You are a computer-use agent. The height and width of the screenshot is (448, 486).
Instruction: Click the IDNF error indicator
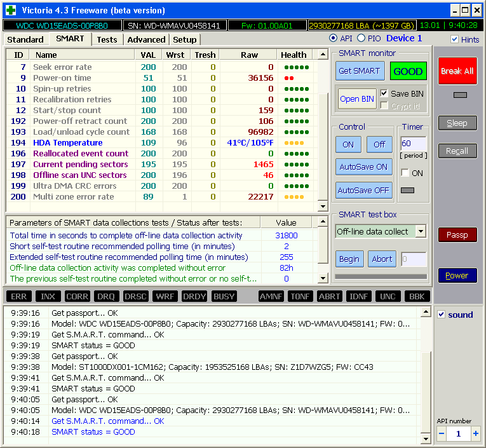coord(358,296)
